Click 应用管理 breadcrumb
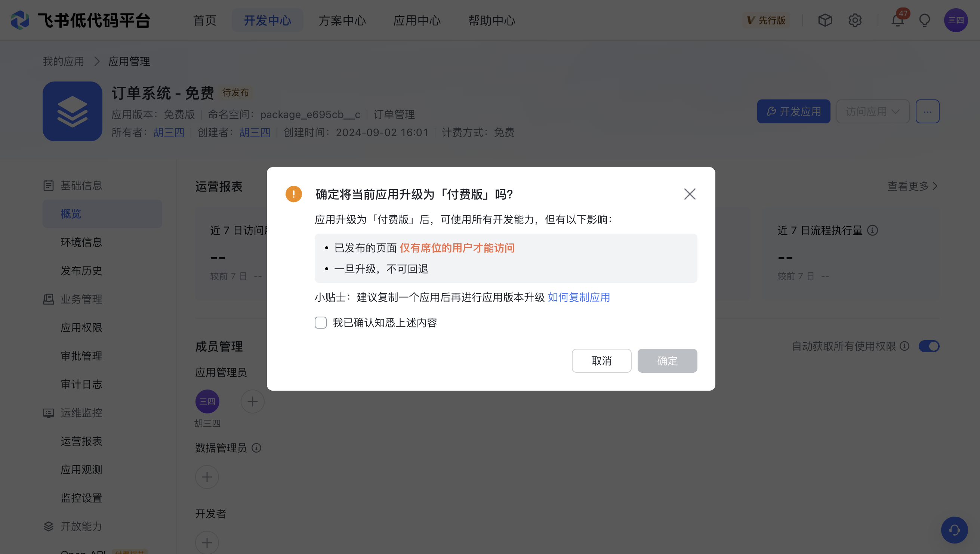Screen dimensions: 980x554 coord(129,61)
